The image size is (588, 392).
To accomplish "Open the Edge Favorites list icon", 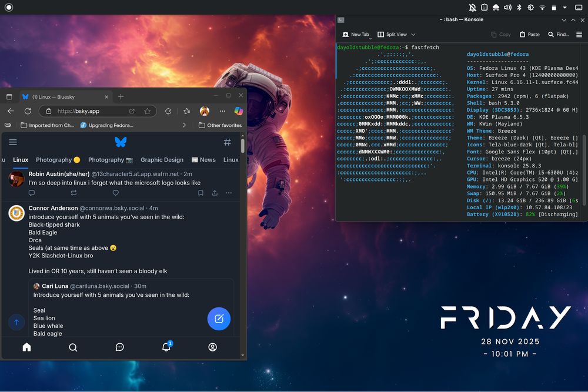I will tap(187, 111).
